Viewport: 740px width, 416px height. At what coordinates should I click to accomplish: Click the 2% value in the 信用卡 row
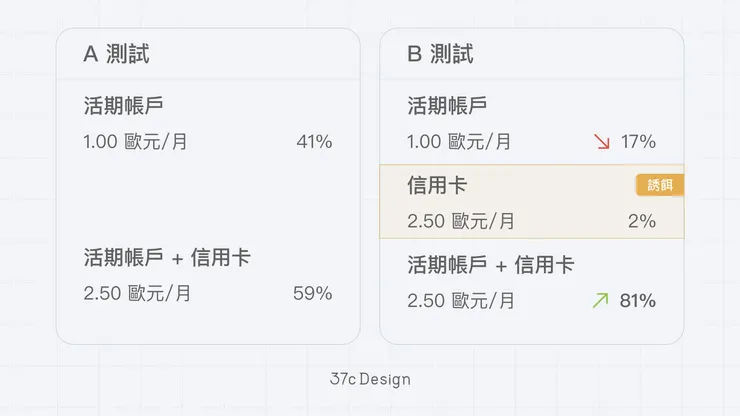pos(642,221)
